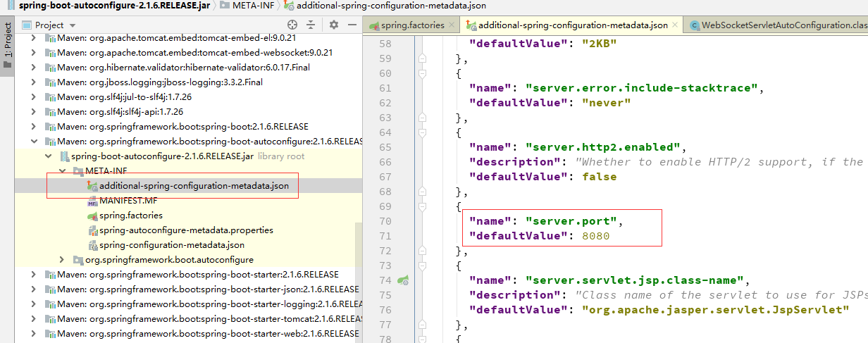Expand Maven spring-boot:2.1.6.RELEASE node
Viewport: 868px width, 343px height.
[34, 127]
